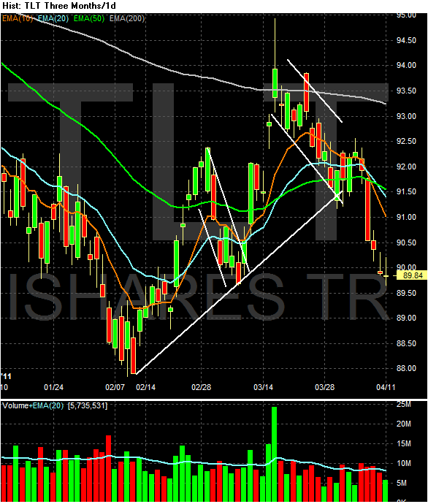Click the 94.50 price axis label
This screenshot has height=504, width=428.
tap(406, 40)
